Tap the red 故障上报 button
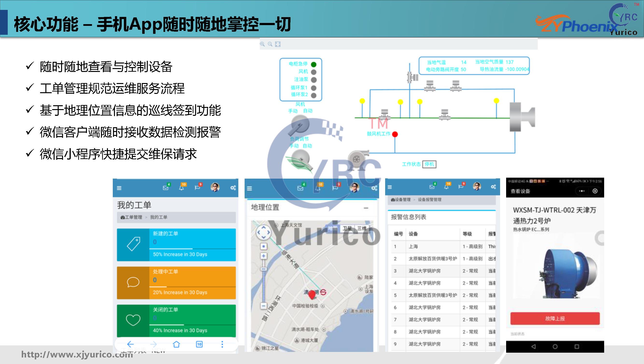Screen dimensions: 644x364 click(555, 319)
